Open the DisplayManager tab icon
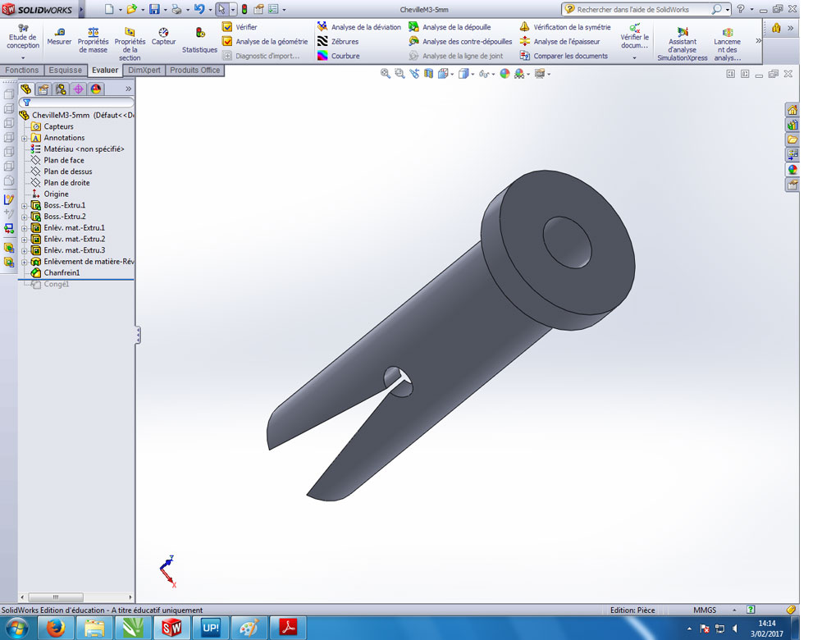840x640 pixels. pos(96,89)
